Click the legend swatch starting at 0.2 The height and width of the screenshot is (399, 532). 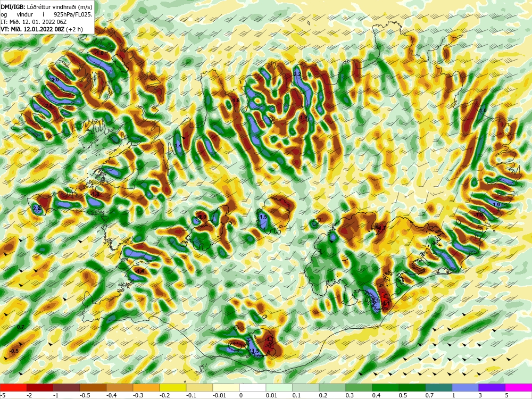pos(332,388)
